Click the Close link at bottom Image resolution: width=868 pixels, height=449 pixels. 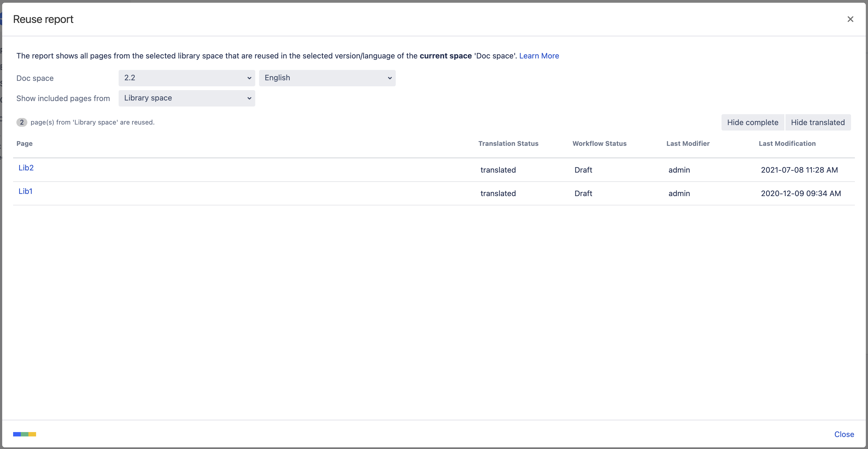(x=844, y=434)
